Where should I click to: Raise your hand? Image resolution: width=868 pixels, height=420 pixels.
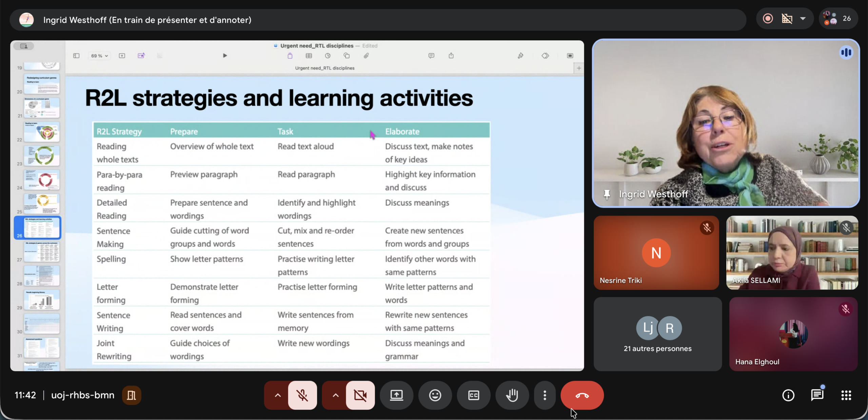512,395
